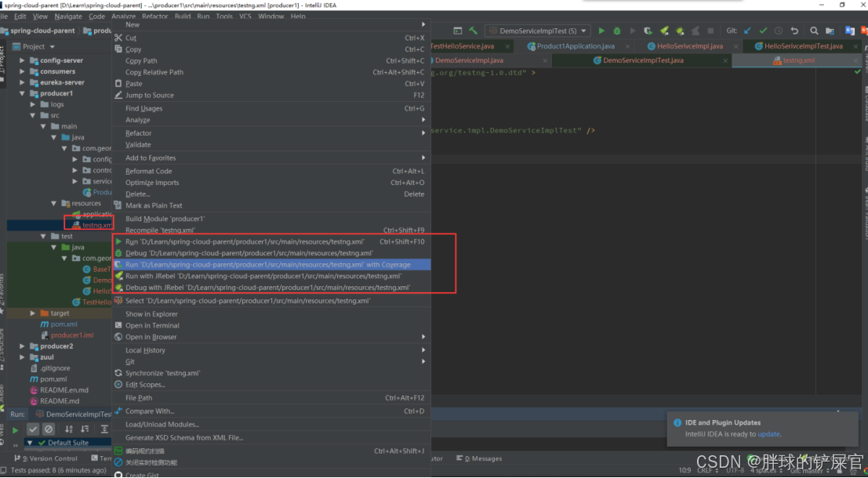Sort tests by duration in Run panel

(x=85, y=429)
